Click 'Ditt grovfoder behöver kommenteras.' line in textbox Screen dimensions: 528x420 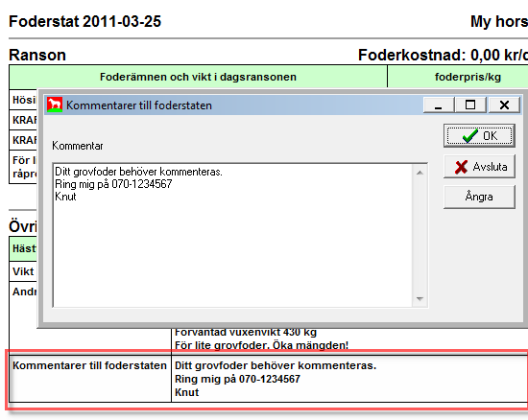tap(139, 172)
